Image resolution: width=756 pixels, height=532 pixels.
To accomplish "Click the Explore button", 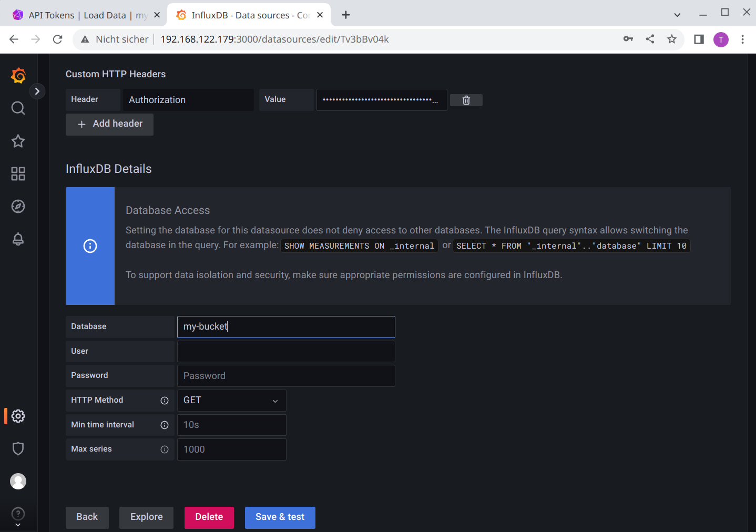I will pos(147,517).
